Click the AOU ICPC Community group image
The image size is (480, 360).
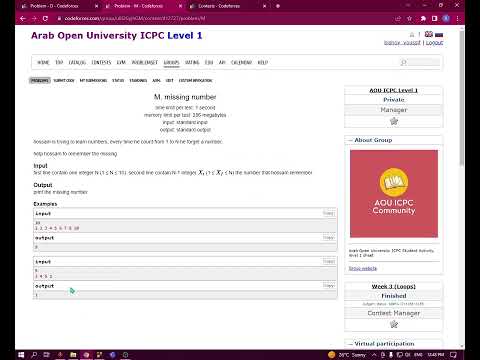pos(394,194)
